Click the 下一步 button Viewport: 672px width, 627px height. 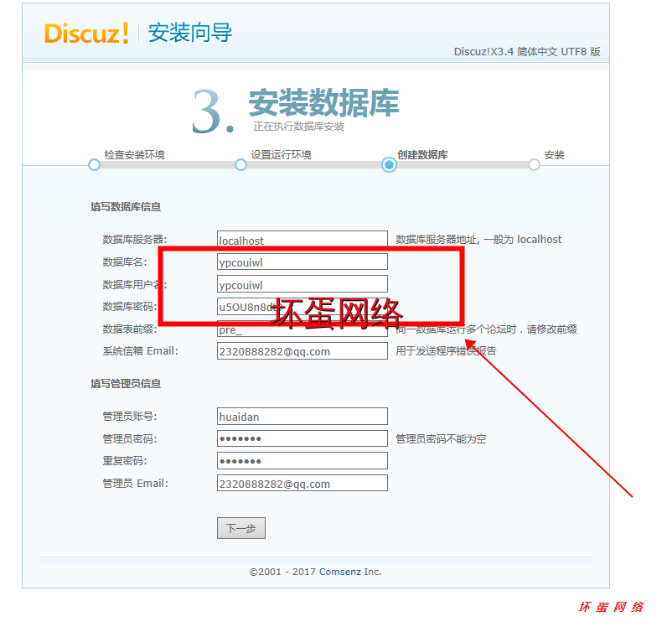point(241,528)
